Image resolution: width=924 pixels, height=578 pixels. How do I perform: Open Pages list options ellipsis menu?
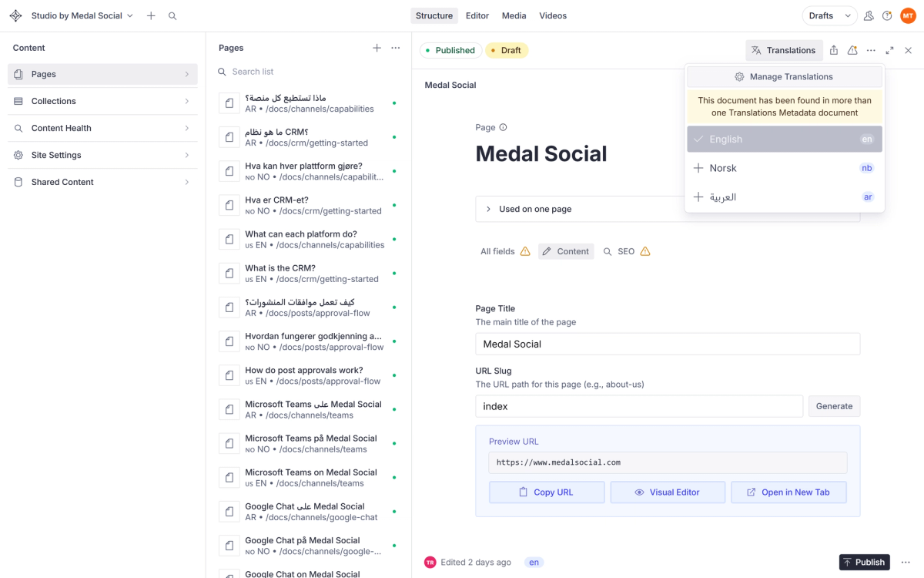tap(396, 48)
